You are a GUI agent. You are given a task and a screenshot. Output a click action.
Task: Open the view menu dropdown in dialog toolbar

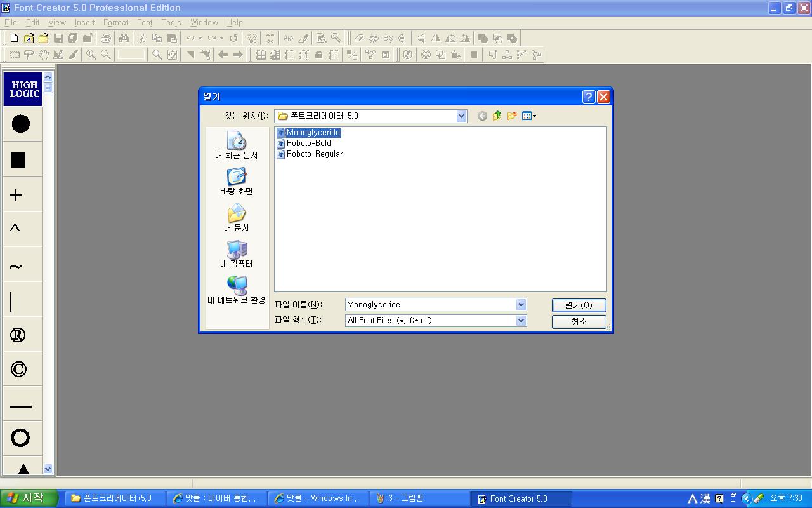pyautogui.click(x=529, y=116)
